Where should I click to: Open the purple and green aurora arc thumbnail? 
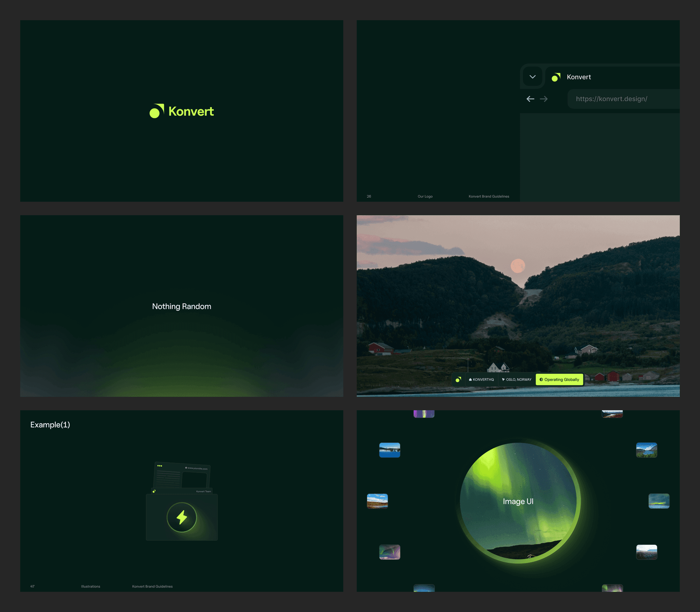[390, 552]
